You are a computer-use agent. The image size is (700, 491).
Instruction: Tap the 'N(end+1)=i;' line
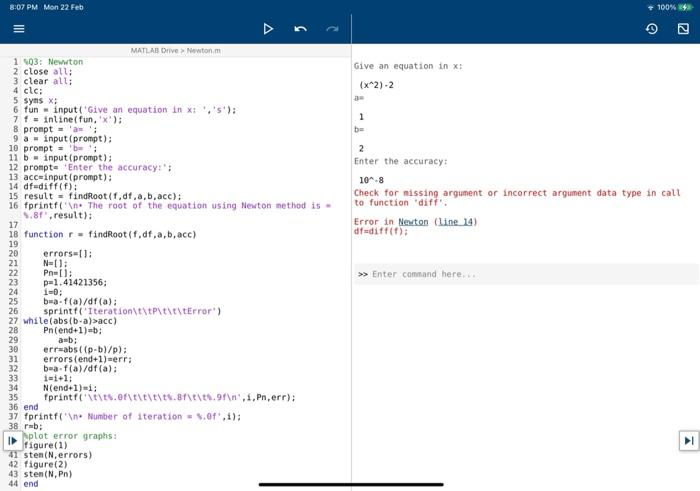[70, 388]
